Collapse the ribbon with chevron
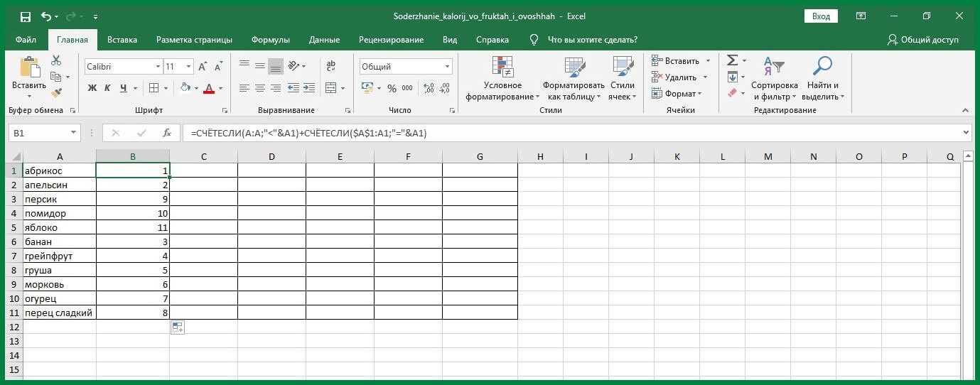The image size is (980, 385). point(964,110)
